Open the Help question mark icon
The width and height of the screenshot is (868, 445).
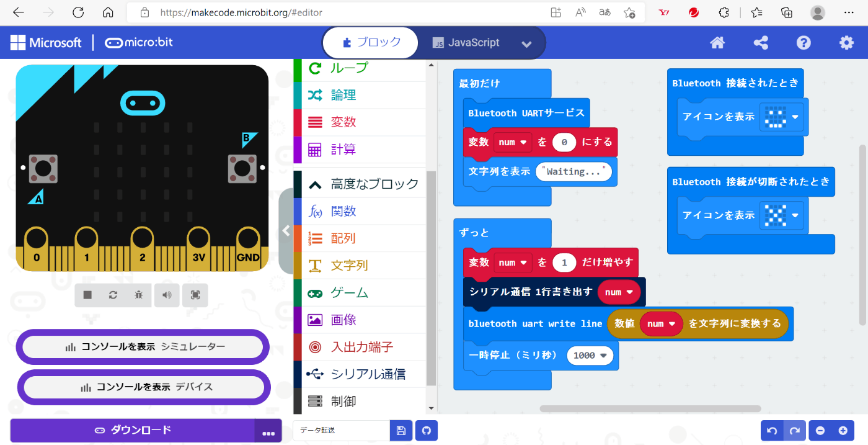pos(804,43)
